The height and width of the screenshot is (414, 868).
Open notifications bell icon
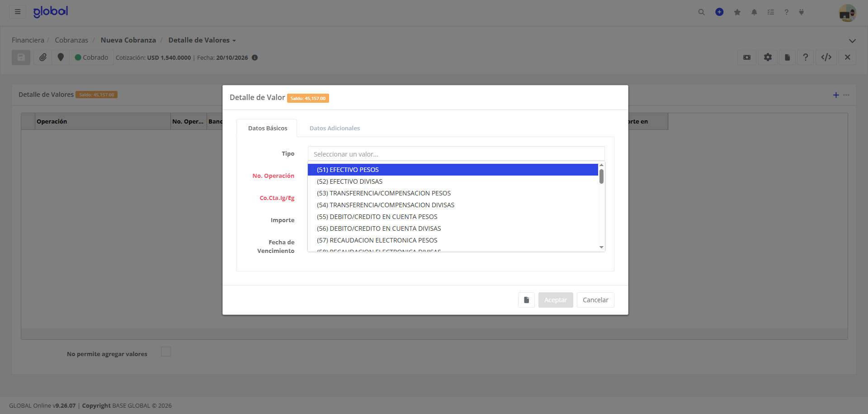754,12
